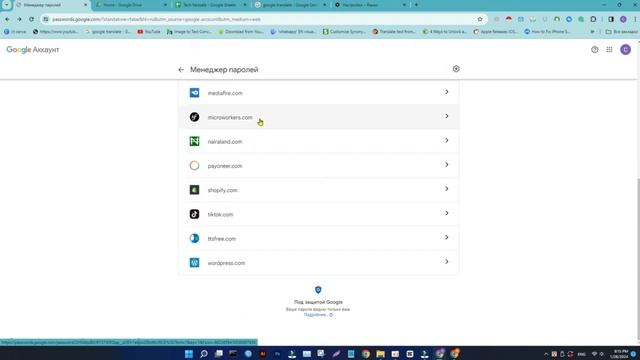The height and width of the screenshot is (360, 640).
Task: Switch to the Google Drive tab
Action: coord(131,5)
